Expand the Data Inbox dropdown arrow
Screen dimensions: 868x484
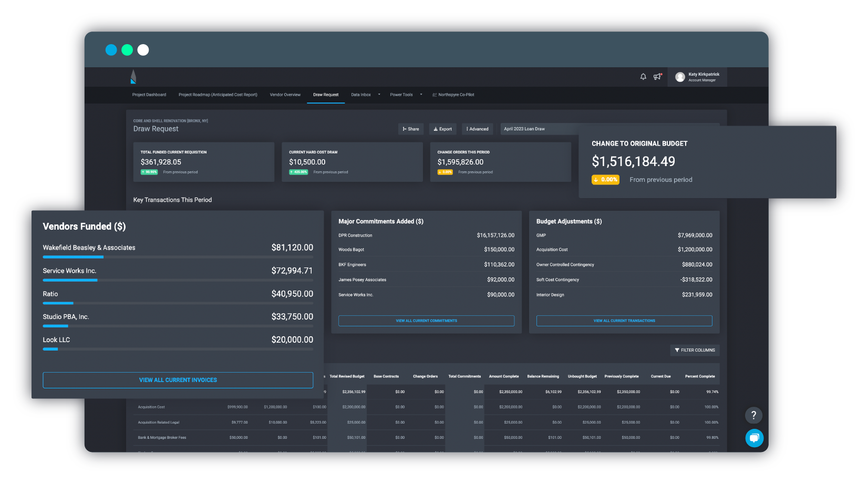pos(379,95)
